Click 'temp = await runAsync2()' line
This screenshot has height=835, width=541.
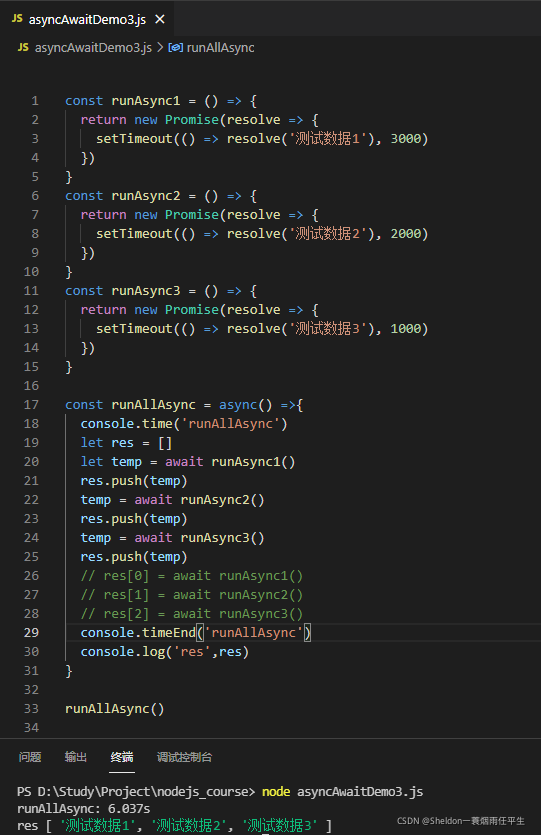coord(173,500)
